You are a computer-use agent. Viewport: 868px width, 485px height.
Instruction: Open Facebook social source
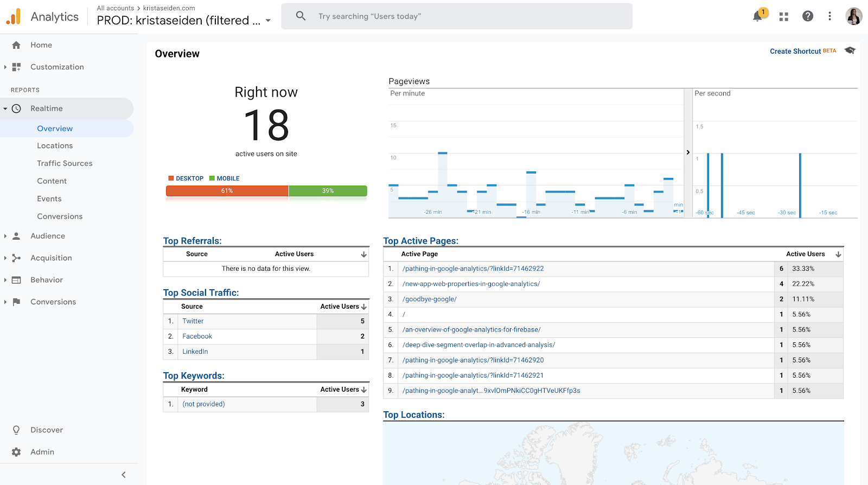tap(197, 336)
